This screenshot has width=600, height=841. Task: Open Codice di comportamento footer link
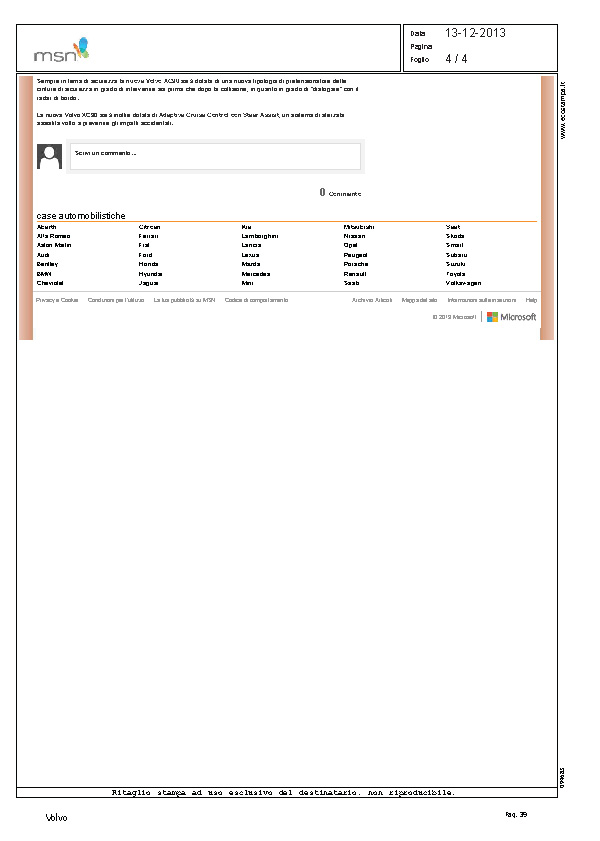(x=256, y=300)
